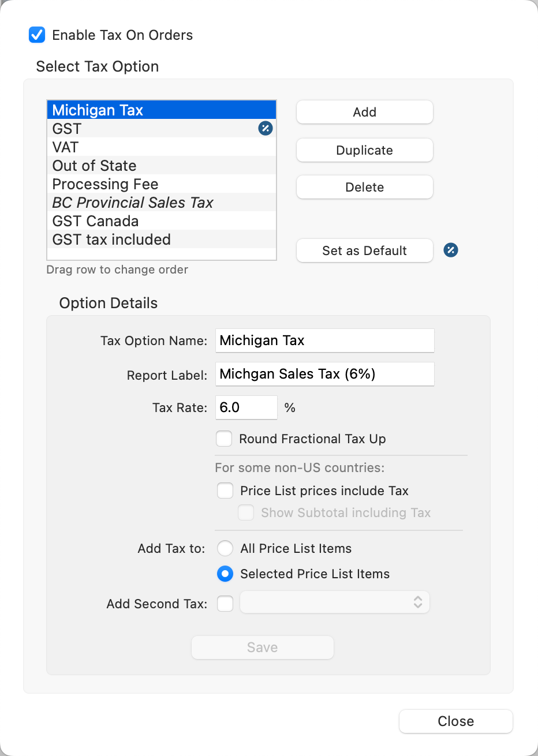538x756 pixels.
Task: Enable Round Fractional Tax Up
Action: pyautogui.click(x=224, y=439)
